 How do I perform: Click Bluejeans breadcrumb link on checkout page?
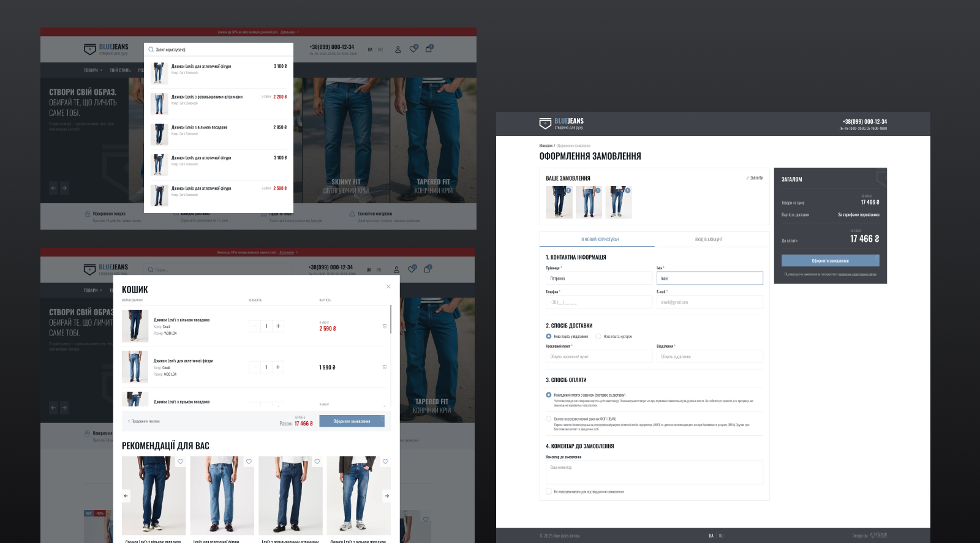point(546,146)
